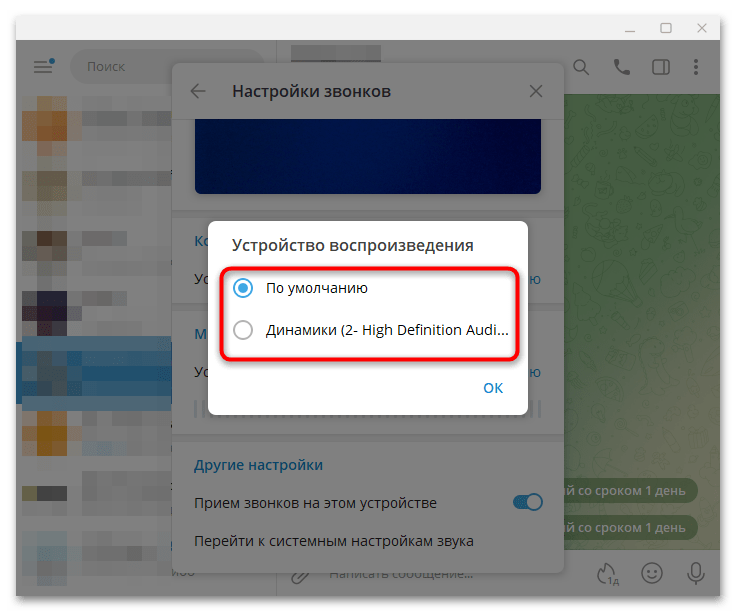Attach a file with the paperclip icon
Screen dimensions: 736x612
(300, 576)
